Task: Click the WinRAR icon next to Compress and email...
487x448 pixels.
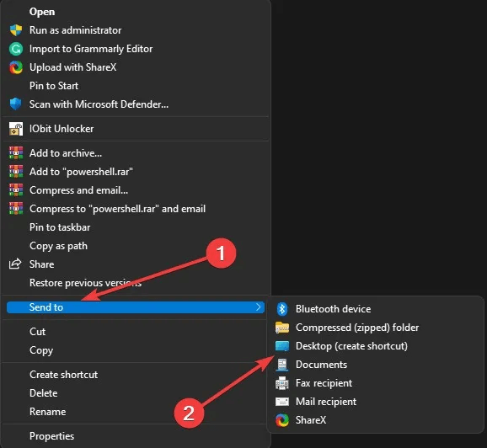Action: [16, 190]
